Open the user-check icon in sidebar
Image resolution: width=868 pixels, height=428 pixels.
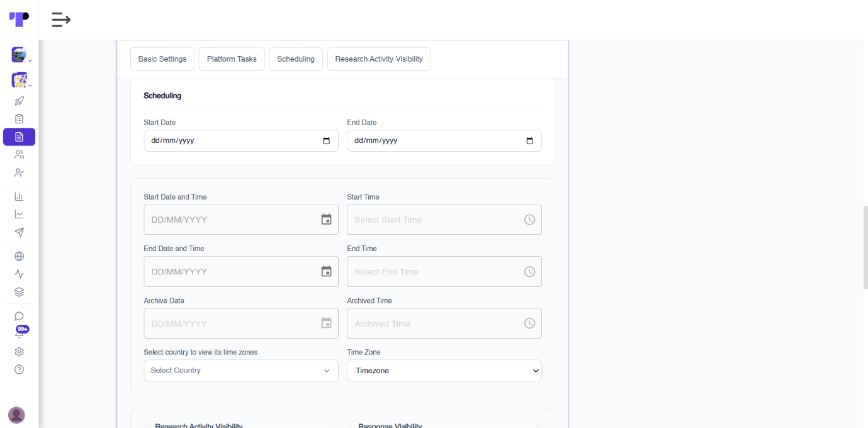[19, 172]
